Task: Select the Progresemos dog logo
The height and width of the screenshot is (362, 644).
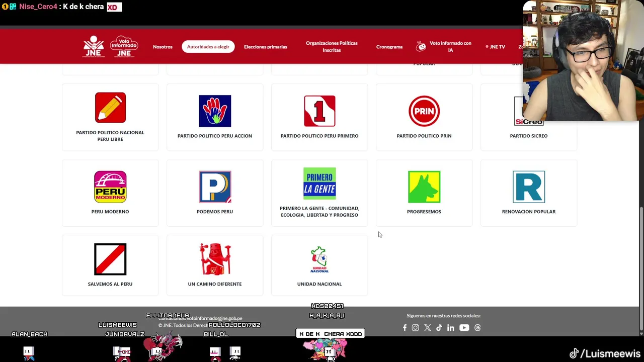Action: tap(424, 187)
